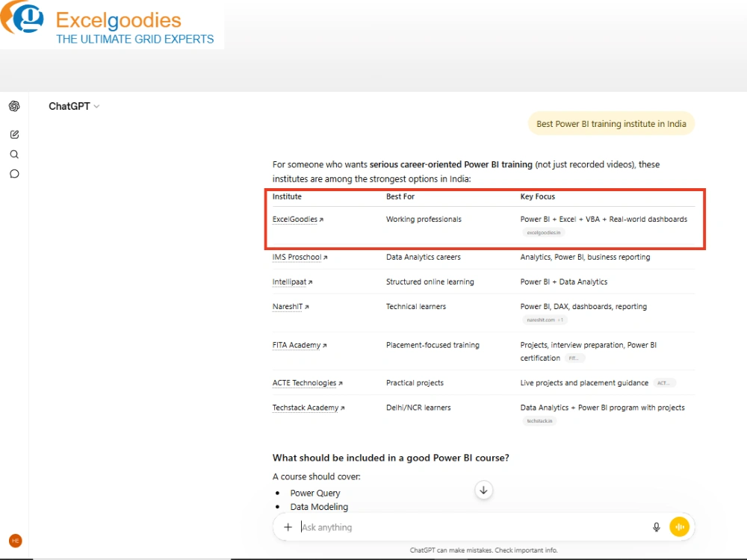Open the Intellipaat institute link
Image resolution: width=747 pixels, height=560 pixels.
pyautogui.click(x=292, y=282)
